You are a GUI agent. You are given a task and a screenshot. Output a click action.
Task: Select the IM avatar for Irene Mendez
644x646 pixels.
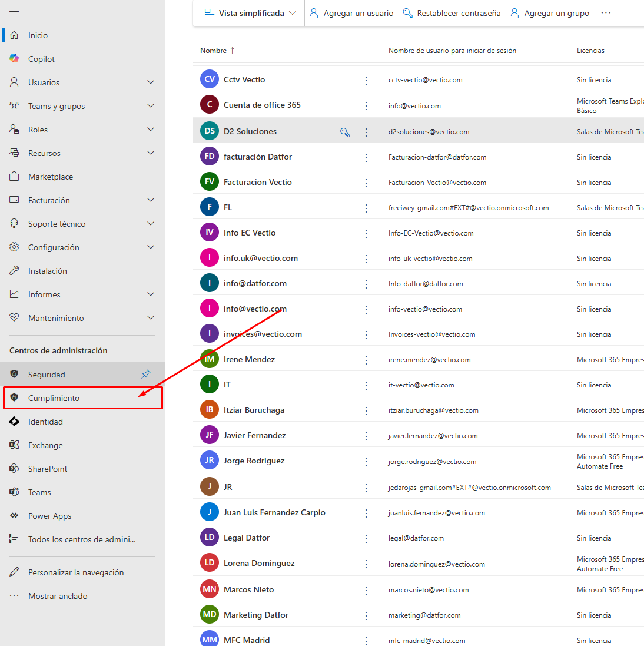[x=209, y=359]
